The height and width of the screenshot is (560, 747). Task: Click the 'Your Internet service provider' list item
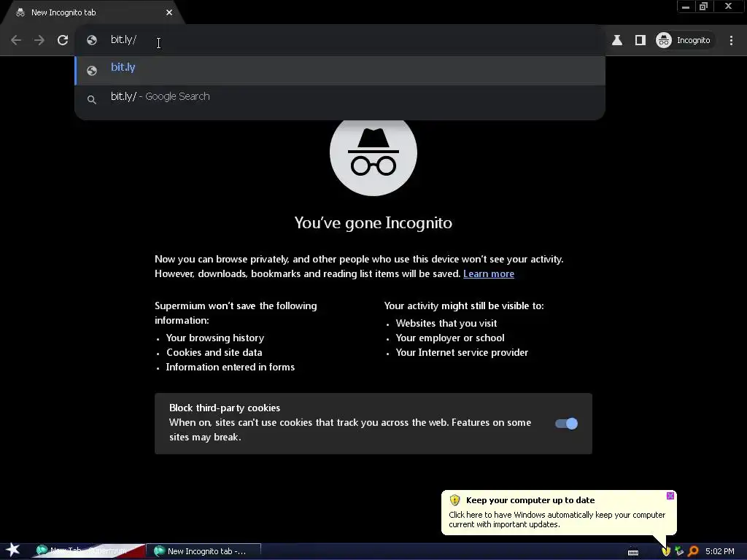coord(462,352)
